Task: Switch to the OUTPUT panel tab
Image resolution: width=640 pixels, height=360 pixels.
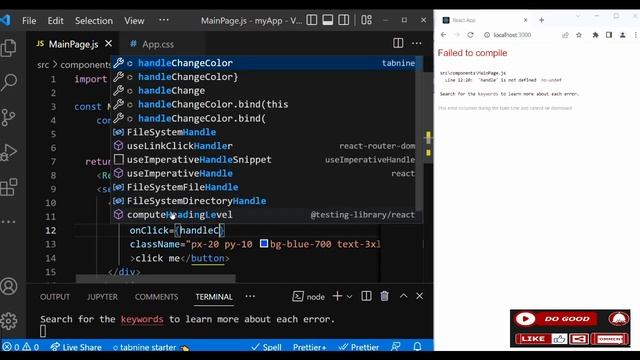Action: coord(55,297)
